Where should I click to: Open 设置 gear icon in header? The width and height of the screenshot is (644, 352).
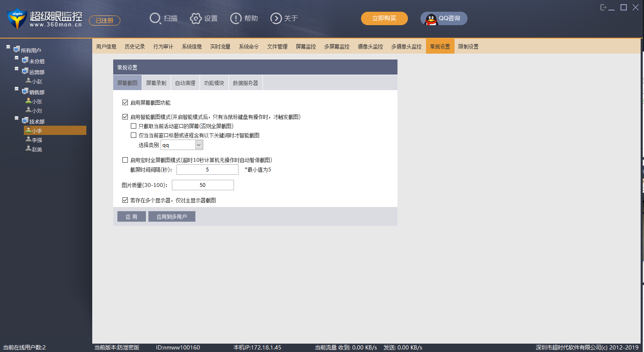click(x=196, y=18)
